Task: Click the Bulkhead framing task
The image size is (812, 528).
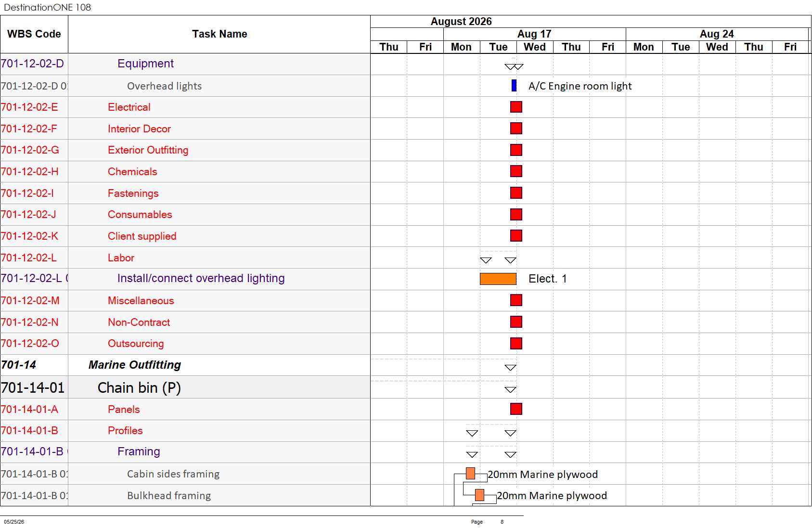Action: click(x=169, y=496)
